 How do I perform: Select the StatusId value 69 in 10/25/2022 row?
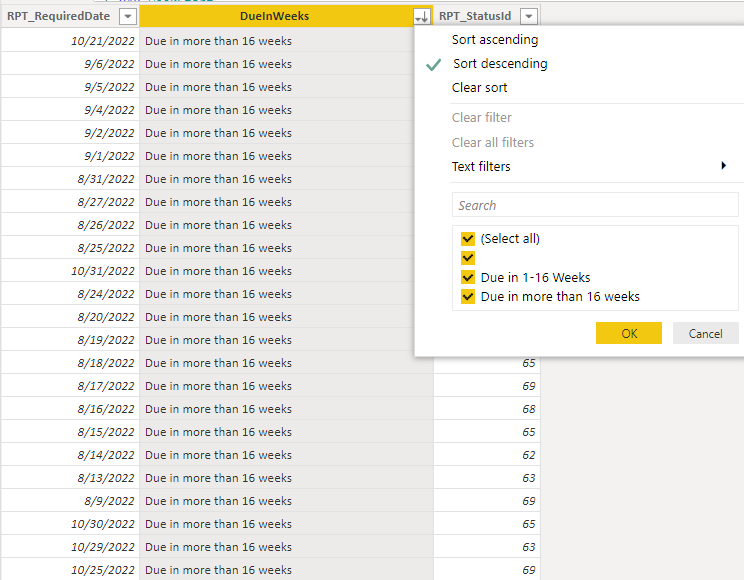pos(487,570)
